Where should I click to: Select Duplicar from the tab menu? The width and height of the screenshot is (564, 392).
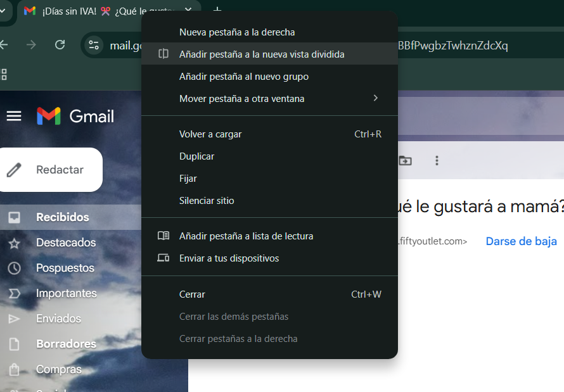(x=196, y=156)
